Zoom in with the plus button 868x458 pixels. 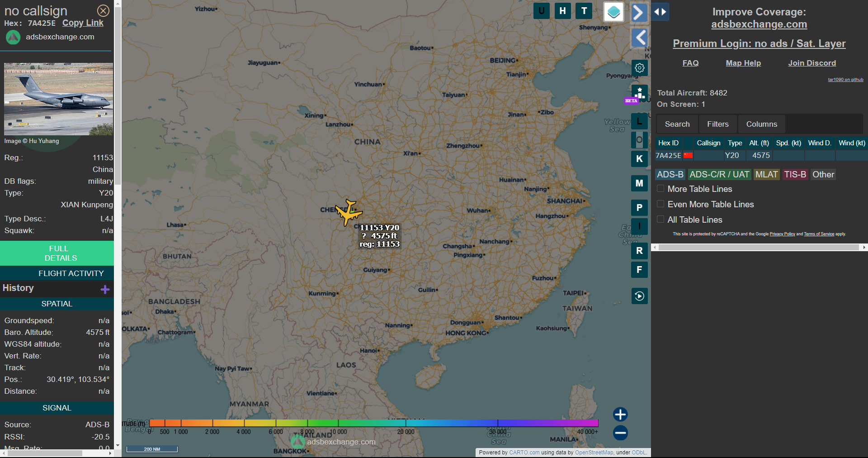pyautogui.click(x=620, y=414)
